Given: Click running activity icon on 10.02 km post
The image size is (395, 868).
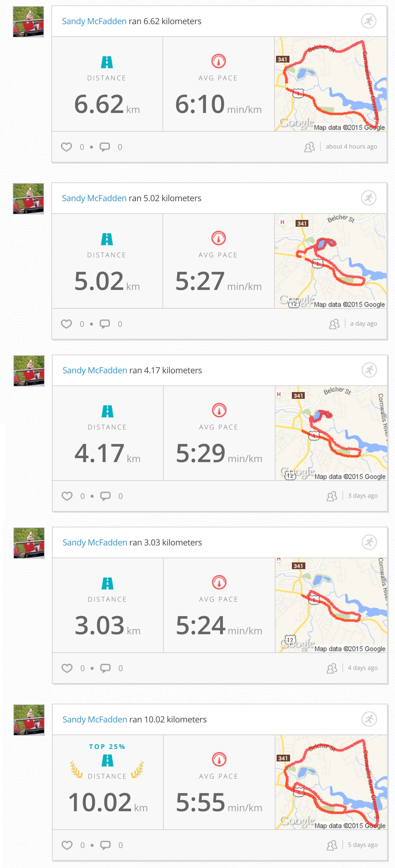Looking at the screenshot, I should 369,719.
